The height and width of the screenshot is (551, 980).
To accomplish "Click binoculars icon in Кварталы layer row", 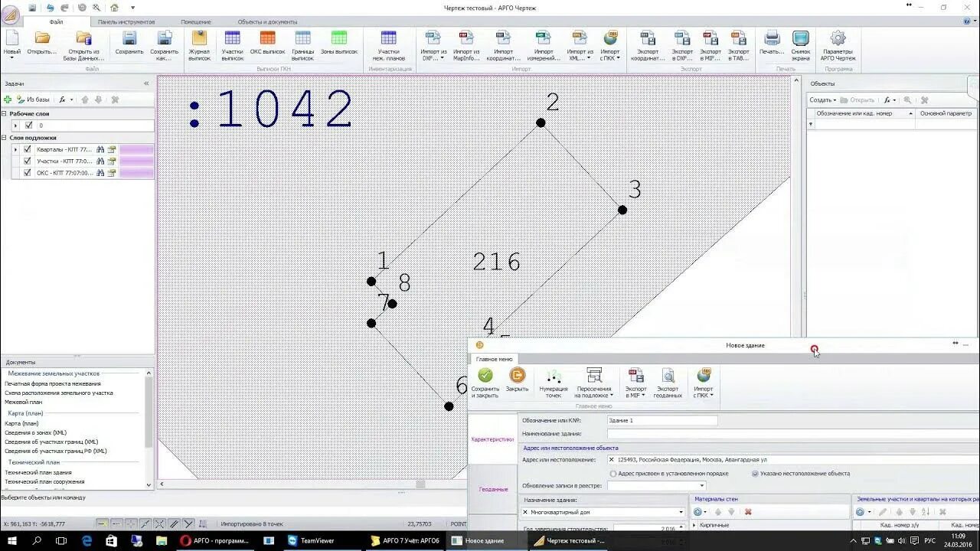I will [100, 150].
